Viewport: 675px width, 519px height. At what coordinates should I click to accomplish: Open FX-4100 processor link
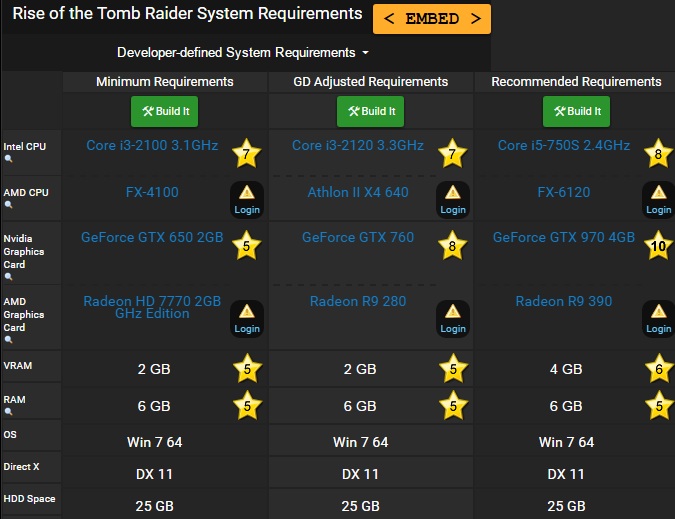[x=152, y=192]
